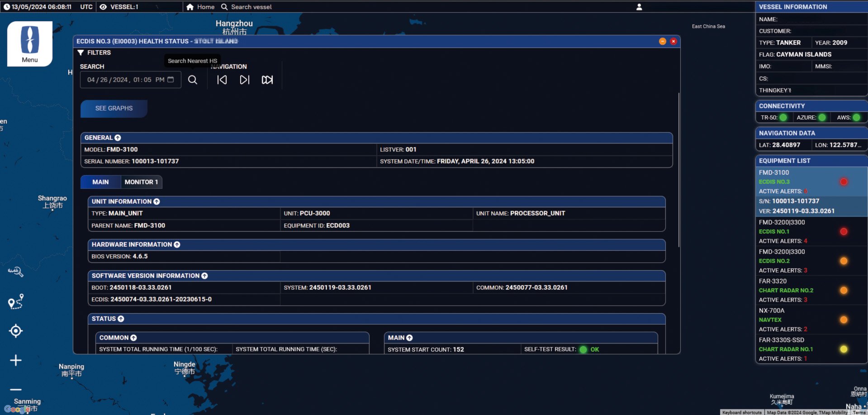
Task: Click the yellow status dot for CHART RADAR NO.1
Action: point(844,349)
